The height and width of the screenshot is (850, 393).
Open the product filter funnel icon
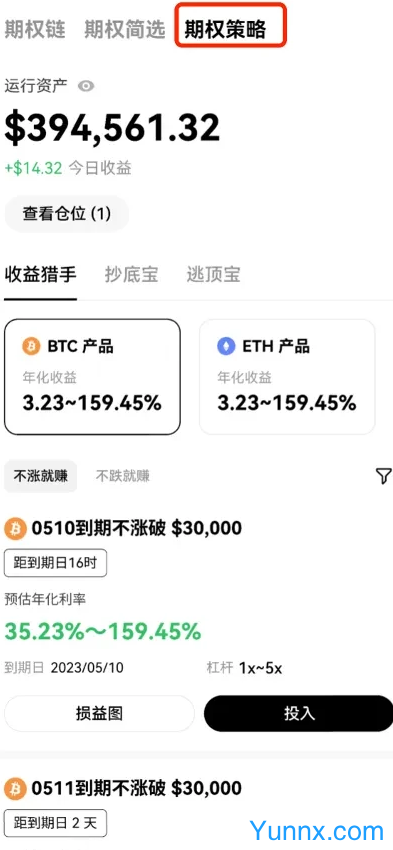[383, 476]
